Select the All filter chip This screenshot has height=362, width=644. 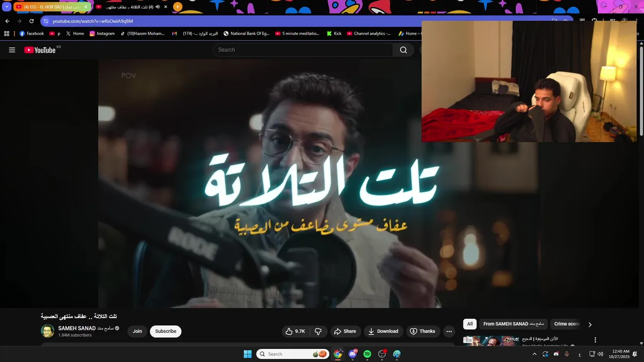point(470,324)
